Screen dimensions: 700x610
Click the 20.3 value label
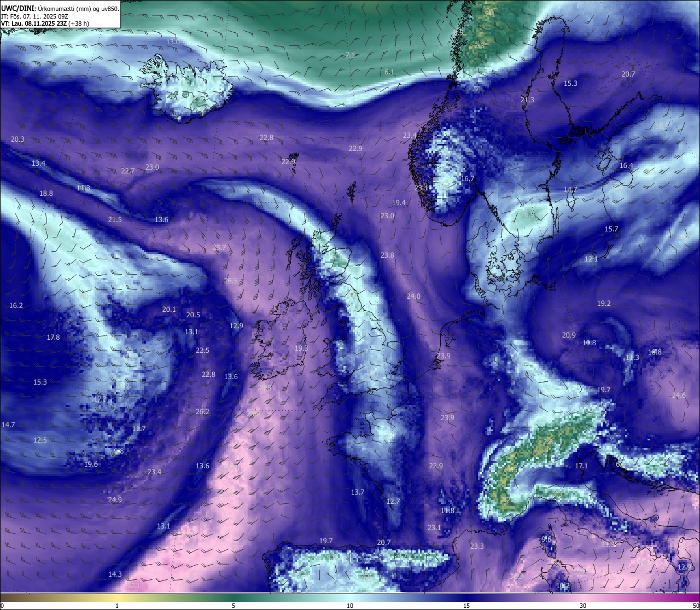(17, 140)
